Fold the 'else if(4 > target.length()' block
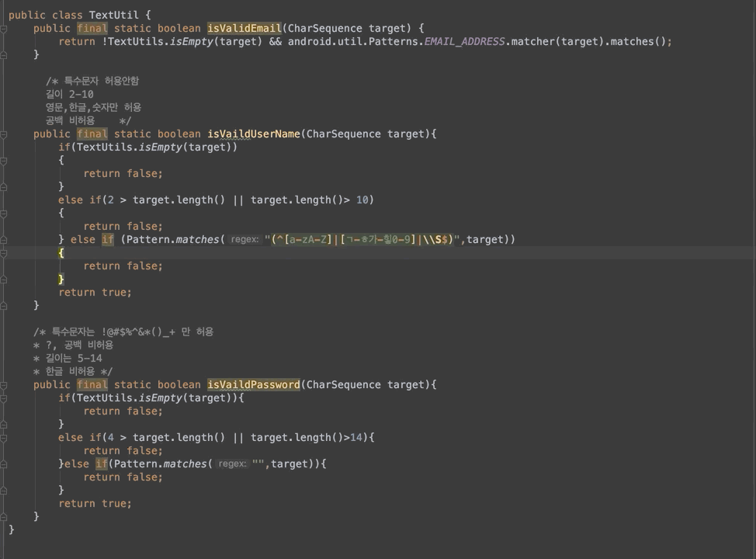This screenshot has width=756, height=559. (3, 438)
